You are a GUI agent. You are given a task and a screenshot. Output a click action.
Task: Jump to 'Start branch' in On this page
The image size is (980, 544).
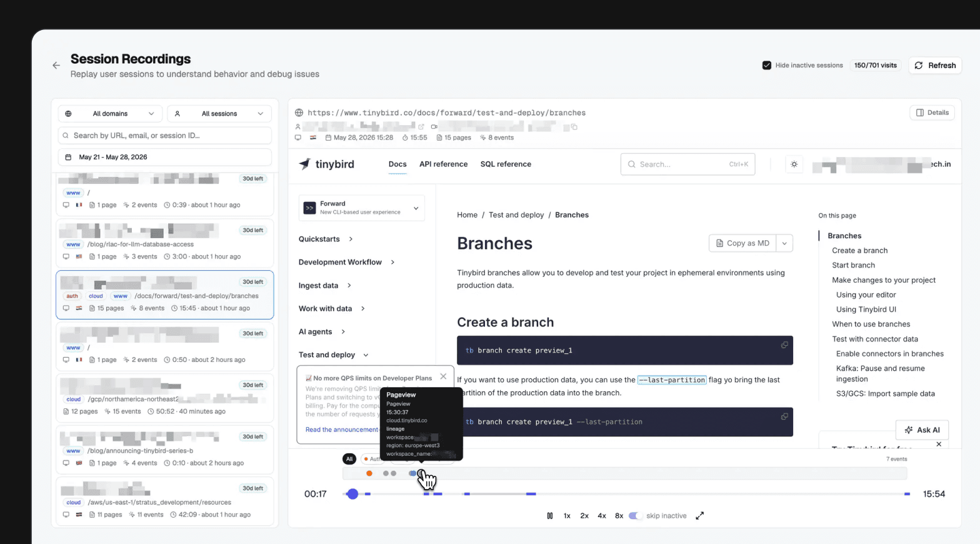click(x=853, y=265)
